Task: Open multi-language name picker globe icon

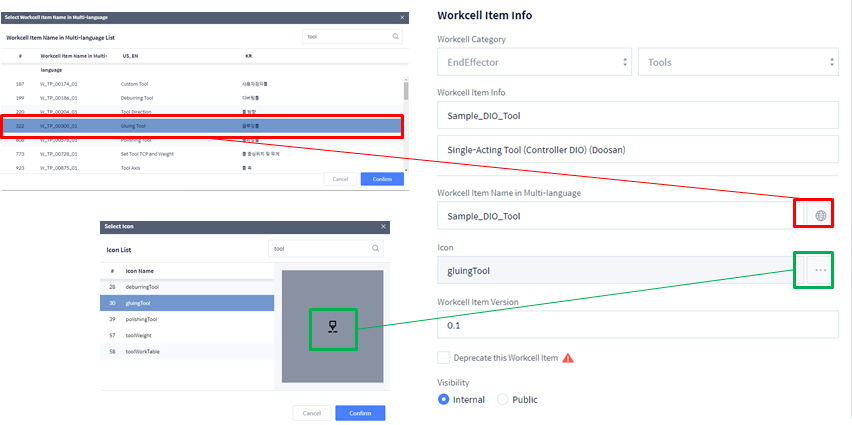Action: click(x=820, y=216)
